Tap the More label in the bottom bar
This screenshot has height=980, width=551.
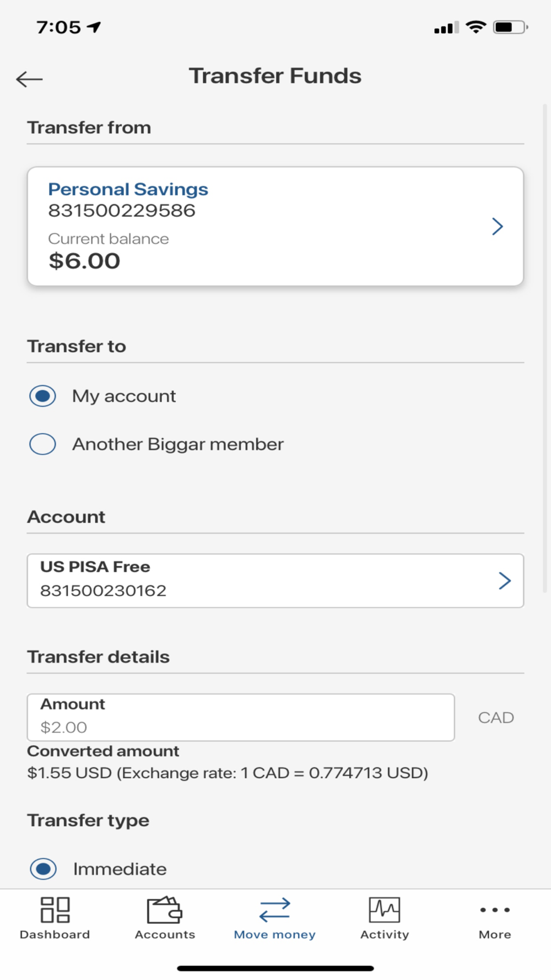(x=495, y=935)
